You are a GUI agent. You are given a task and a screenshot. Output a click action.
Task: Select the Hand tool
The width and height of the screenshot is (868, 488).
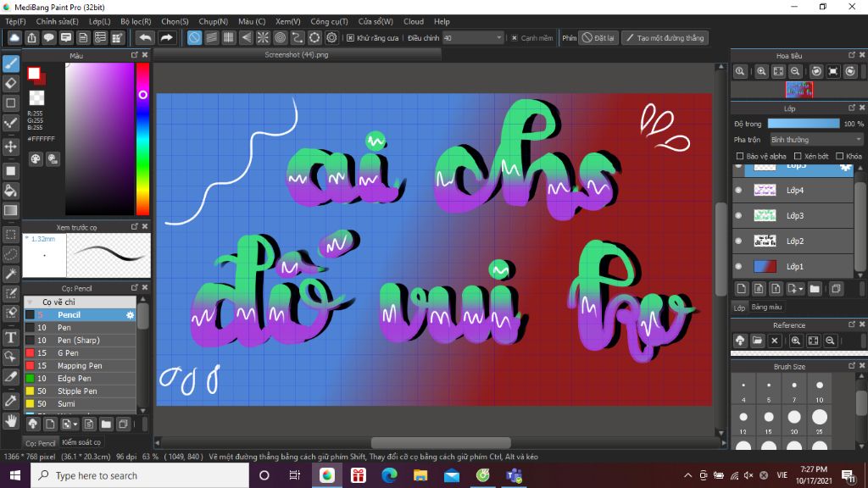(x=11, y=422)
